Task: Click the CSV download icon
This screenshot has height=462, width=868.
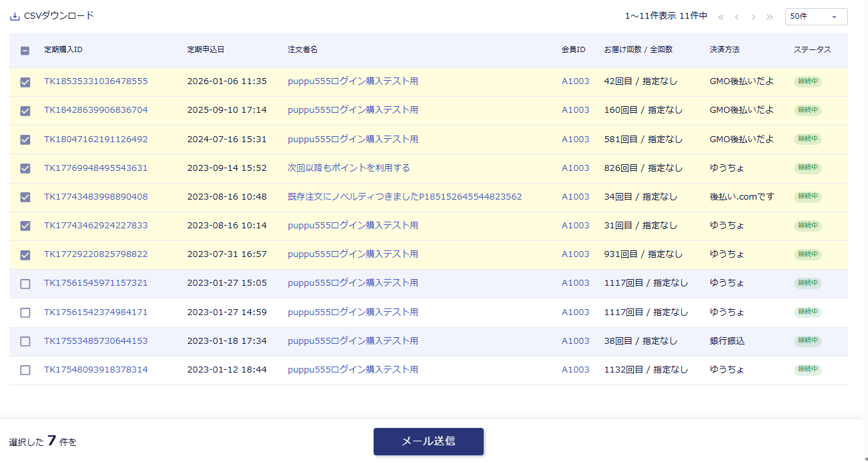Action: point(15,16)
